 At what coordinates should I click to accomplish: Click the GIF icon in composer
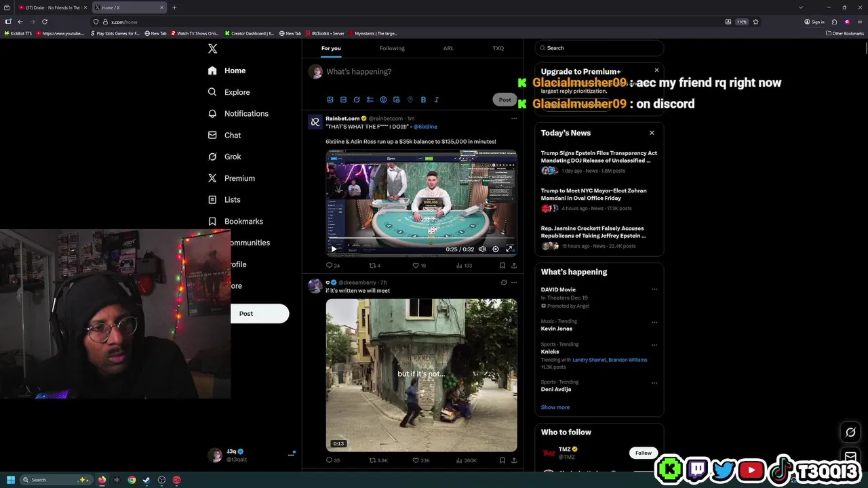343,100
